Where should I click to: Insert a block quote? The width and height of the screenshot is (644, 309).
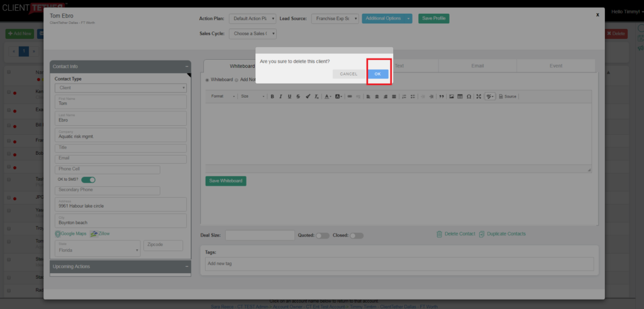click(x=441, y=96)
